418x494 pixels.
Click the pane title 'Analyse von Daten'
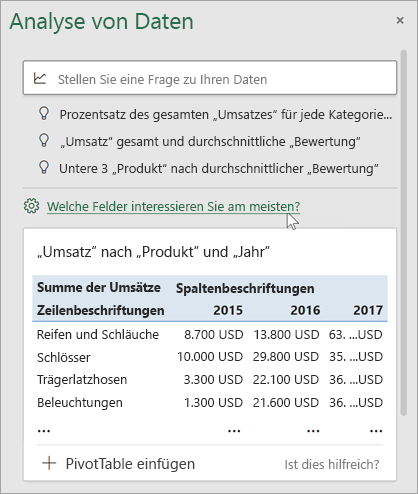[101, 22]
